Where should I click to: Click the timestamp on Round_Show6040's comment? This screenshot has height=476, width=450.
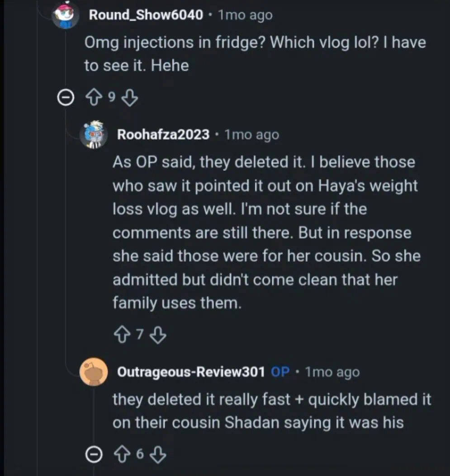pos(245,15)
